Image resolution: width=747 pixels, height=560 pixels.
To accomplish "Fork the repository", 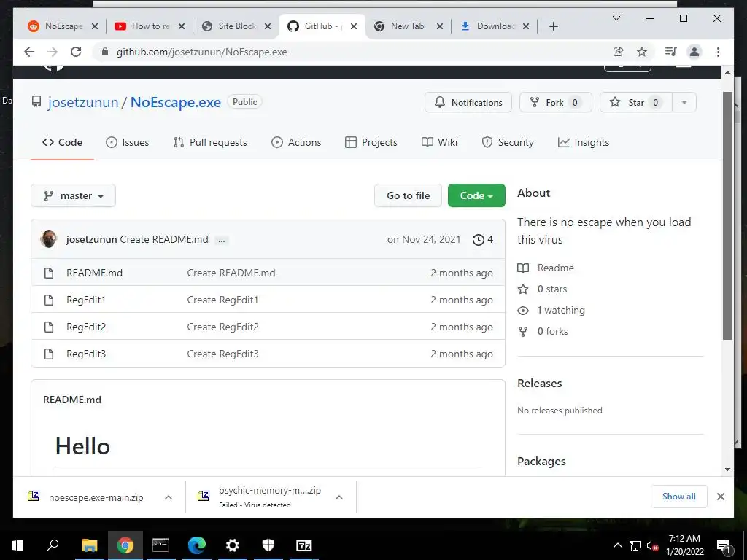I will (555, 102).
